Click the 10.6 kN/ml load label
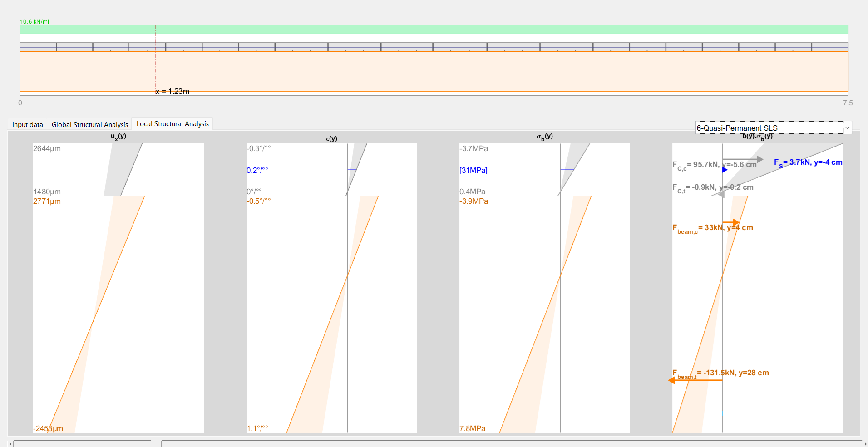 pos(35,21)
